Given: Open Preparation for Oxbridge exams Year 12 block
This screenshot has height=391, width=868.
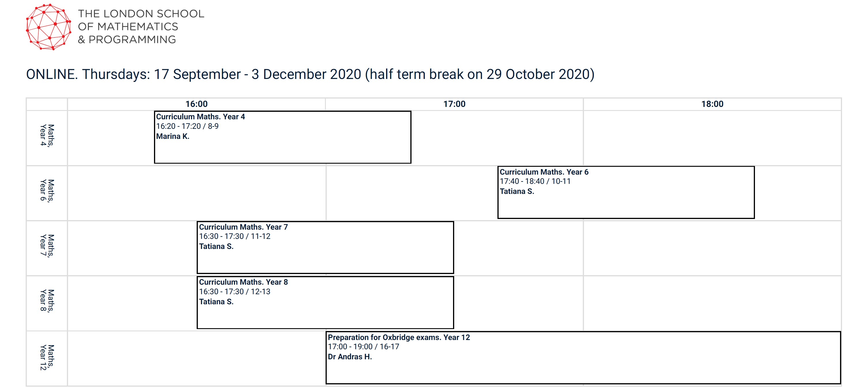Looking at the screenshot, I should (583, 358).
